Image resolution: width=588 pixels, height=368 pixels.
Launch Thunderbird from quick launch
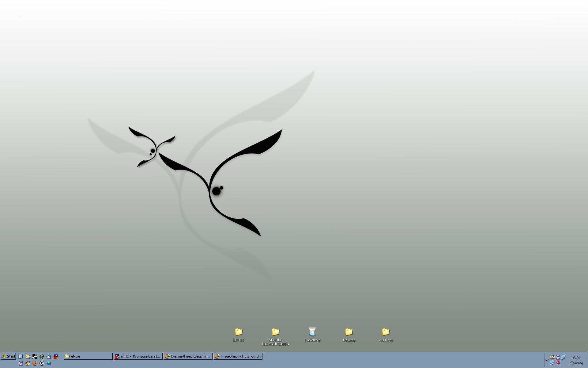click(49, 356)
